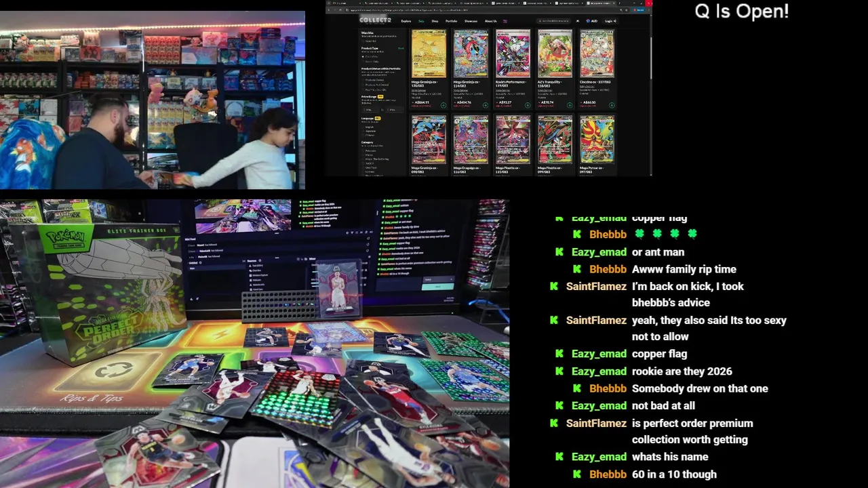Screen dimensions: 868x488
Task: Check the Products Not Owned filter
Action: click(x=363, y=85)
